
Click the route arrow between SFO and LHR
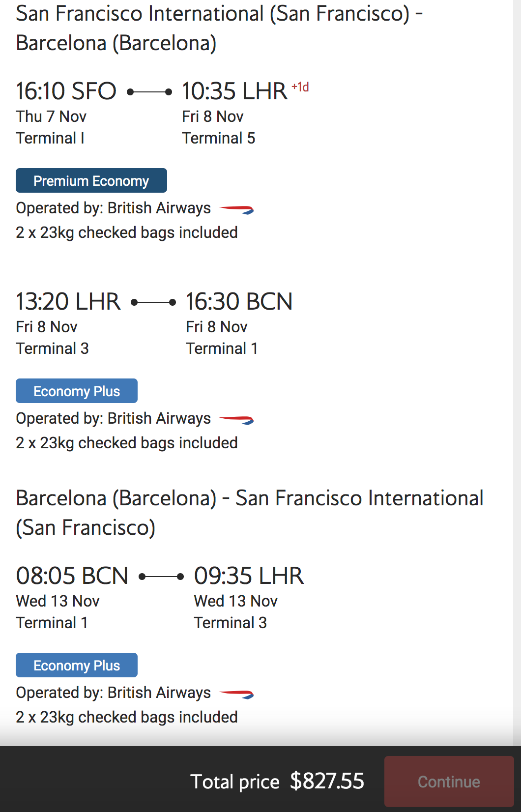click(x=149, y=91)
